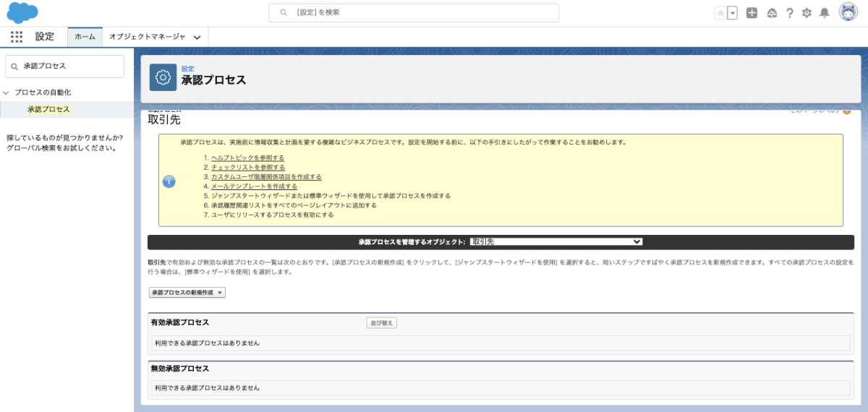Open global actions plus icon

coord(752,13)
